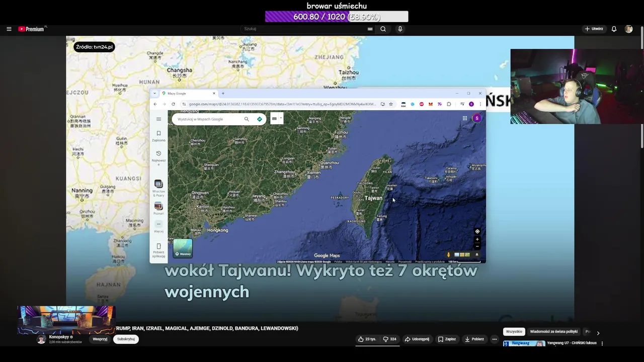
Task: Like the video with the thumbs-up button
Action: click(367, 339)
